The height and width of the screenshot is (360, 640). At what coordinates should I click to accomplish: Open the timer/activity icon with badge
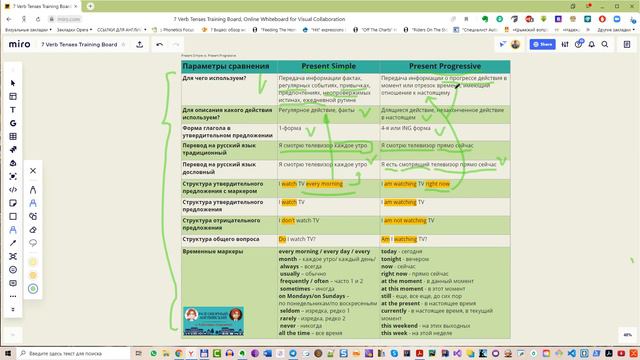pyautogui.click(x=578, y=44)
